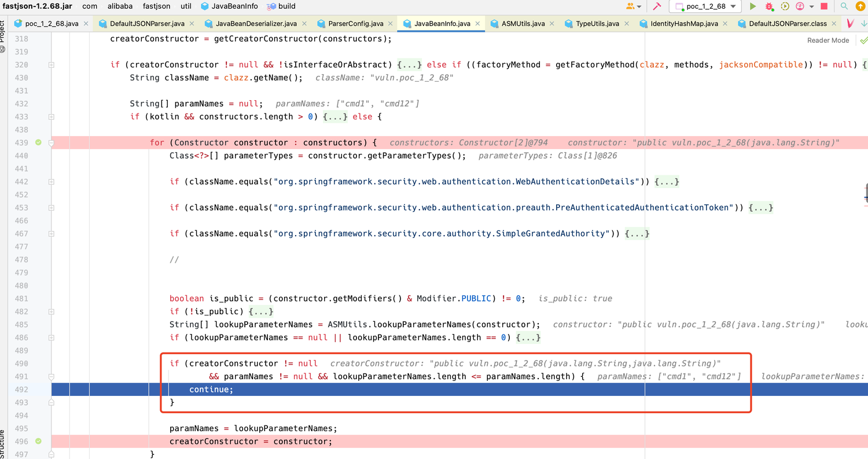
Task: Click JavaBeanInfo in the breadcrumb
Action: click(x=229, y=6)
